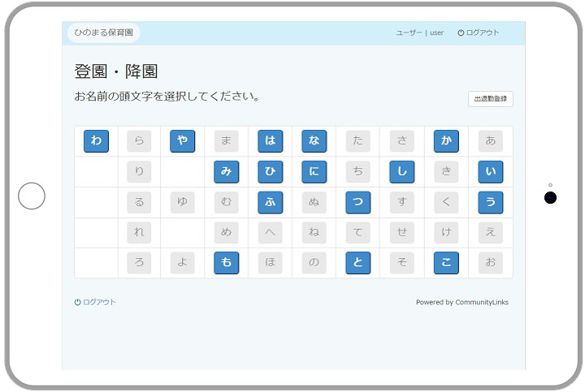
Task: Select the う kana button
Action: [491, 202]
